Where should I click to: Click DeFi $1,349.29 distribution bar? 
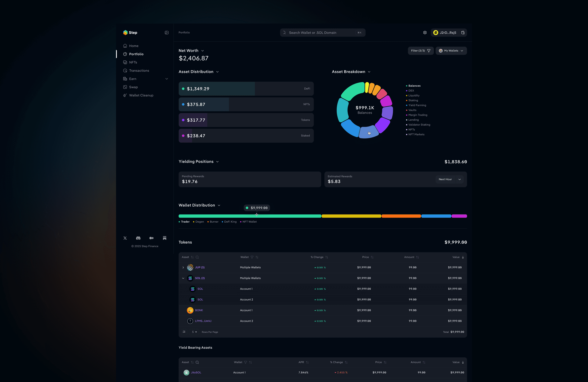246,89
